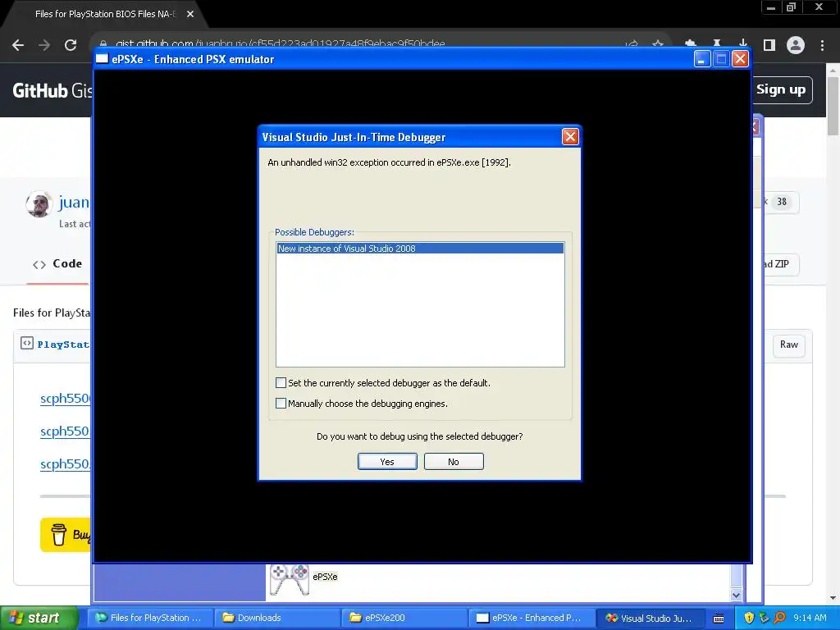The image size is (840, 630).
Task: Open Chrome profile avatar
Action: click(796, 45)
